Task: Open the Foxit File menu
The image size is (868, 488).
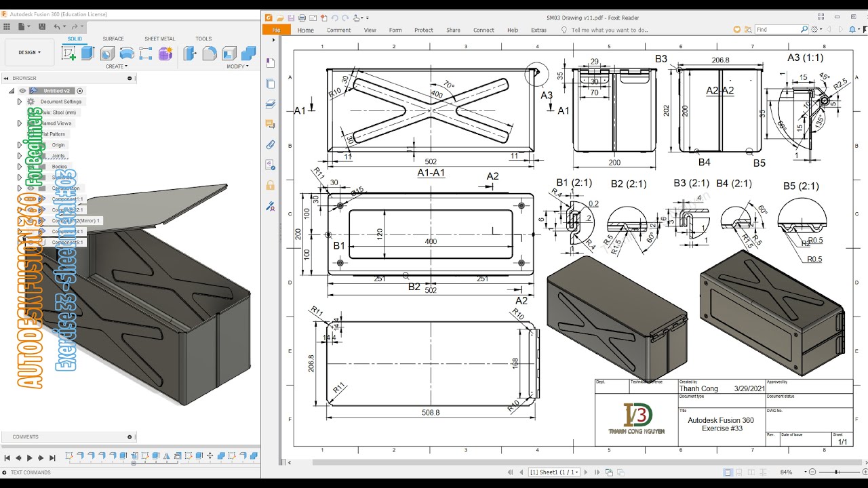Action: tap(276, 30)
